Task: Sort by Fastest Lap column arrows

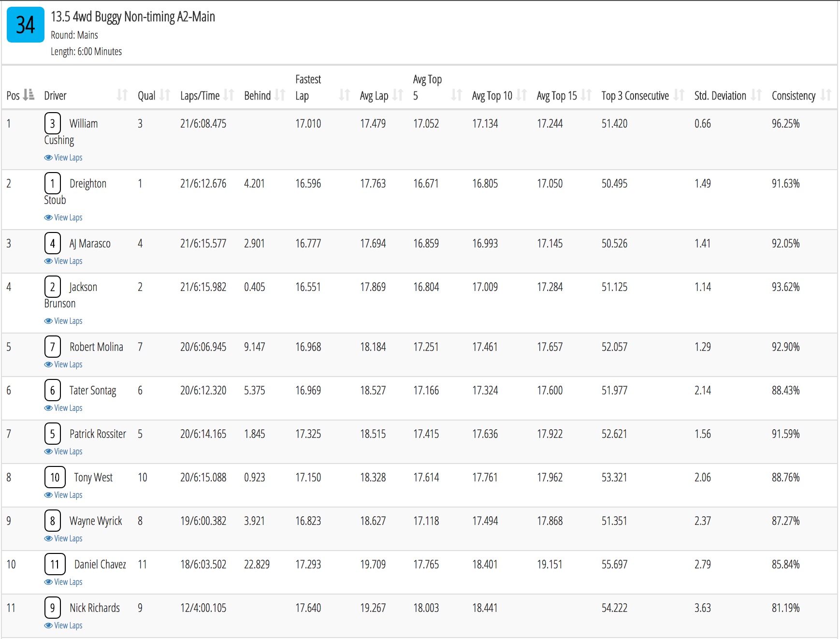Action: coord(344,95)
